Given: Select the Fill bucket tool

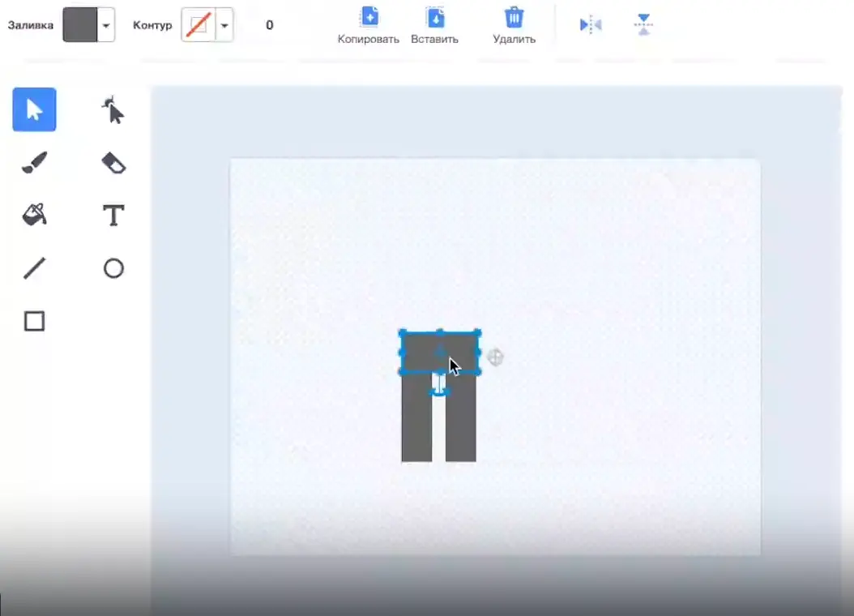Looking at the screenshot, I should coord(34,215).
